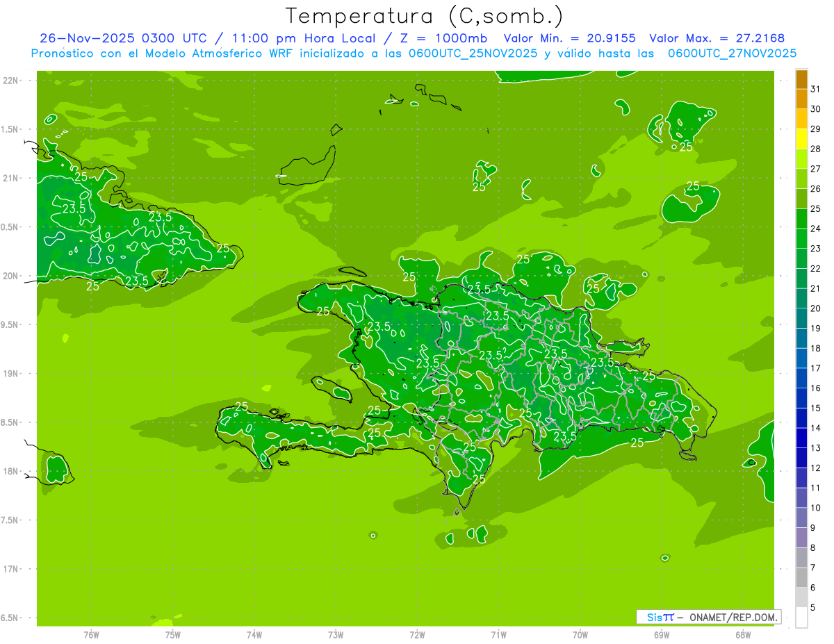The image size is (834, 644).
Task: Click the '71W' longitude axis label
Action: point(498,635)
